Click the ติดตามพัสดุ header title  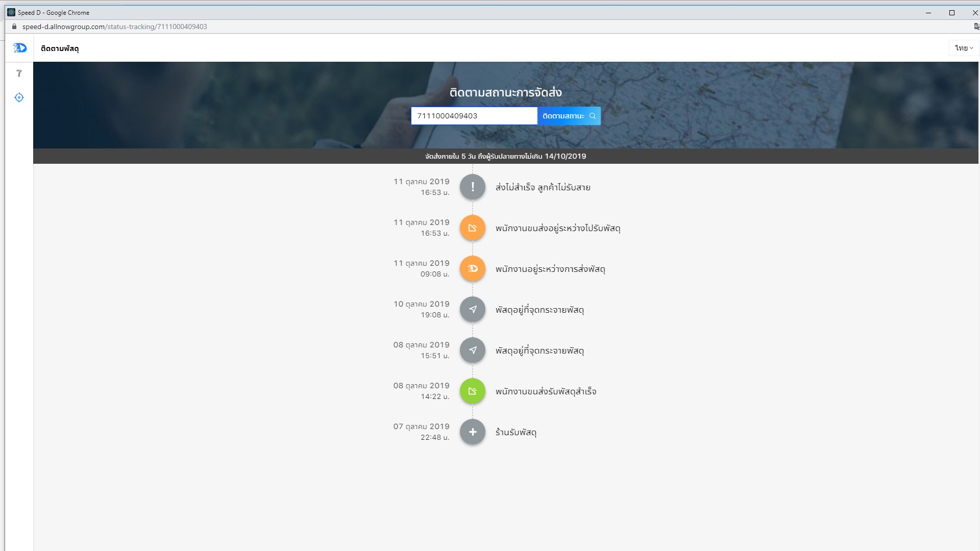60,48
